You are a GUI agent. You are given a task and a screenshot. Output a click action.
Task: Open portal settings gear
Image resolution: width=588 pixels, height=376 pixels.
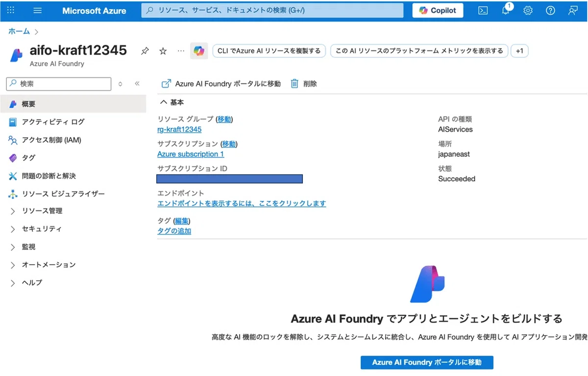528,10
